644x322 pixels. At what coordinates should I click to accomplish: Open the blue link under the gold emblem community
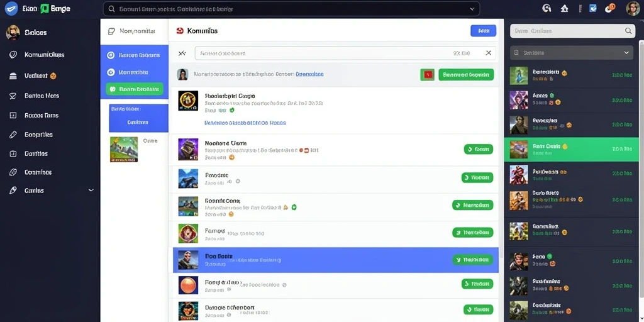245,123
